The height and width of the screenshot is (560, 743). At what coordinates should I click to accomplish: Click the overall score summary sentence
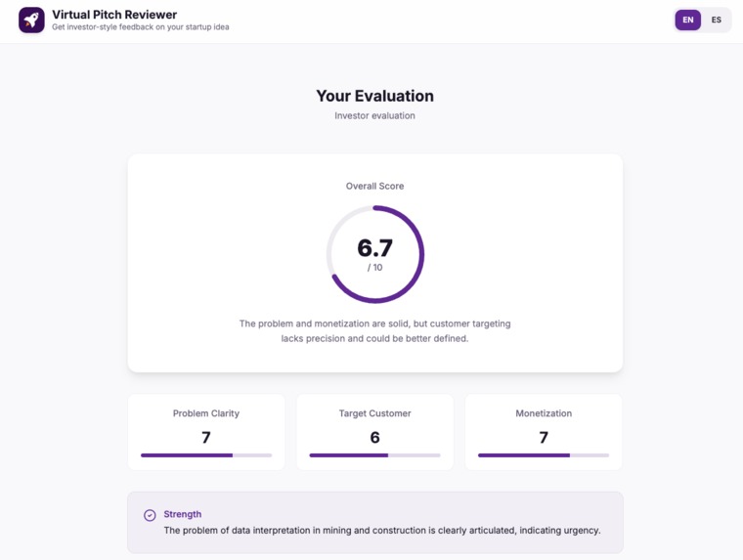click(374, 331)
